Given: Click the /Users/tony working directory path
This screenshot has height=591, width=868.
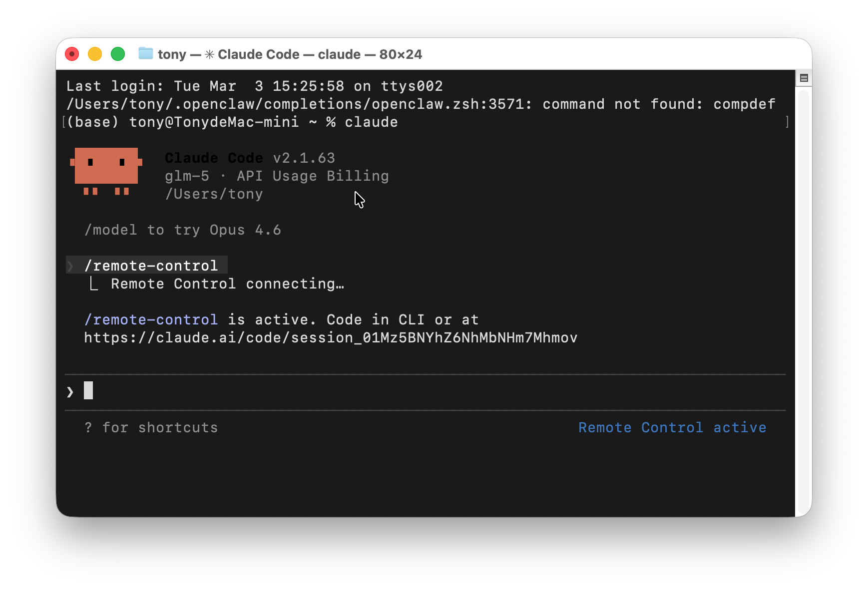Looking at the screenshot, I should pyautogui.click(x=214, y=194).
